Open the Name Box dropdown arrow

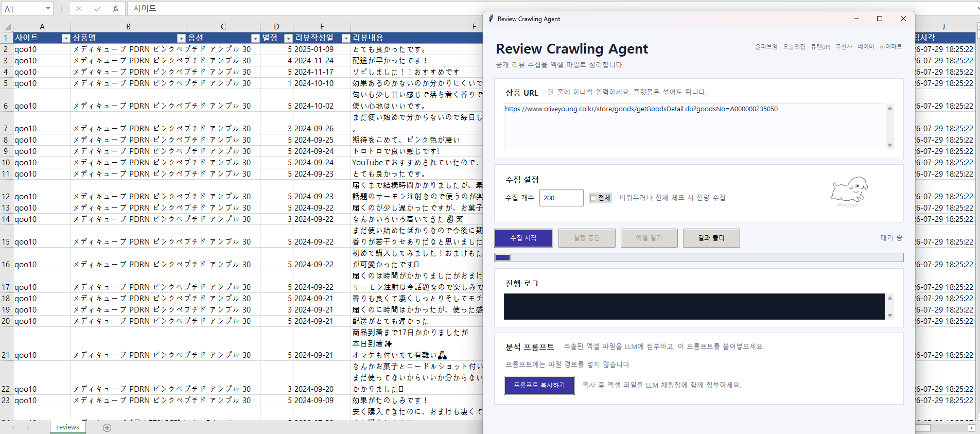pyautogui.click(x=48, y=9)
